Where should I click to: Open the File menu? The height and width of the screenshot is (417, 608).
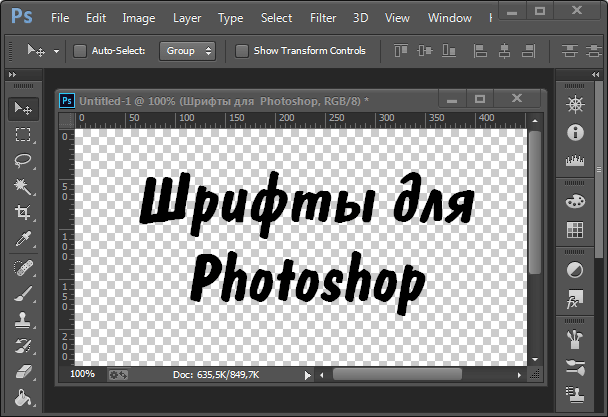60,18
